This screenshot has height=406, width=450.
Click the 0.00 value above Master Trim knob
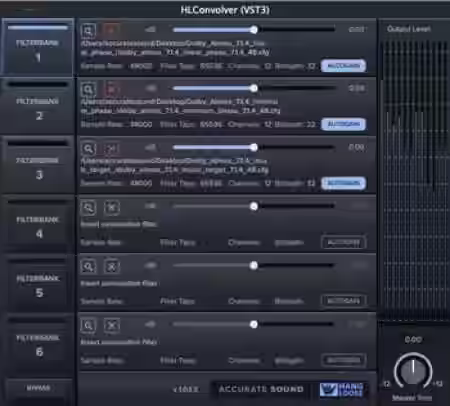[413, 340]
